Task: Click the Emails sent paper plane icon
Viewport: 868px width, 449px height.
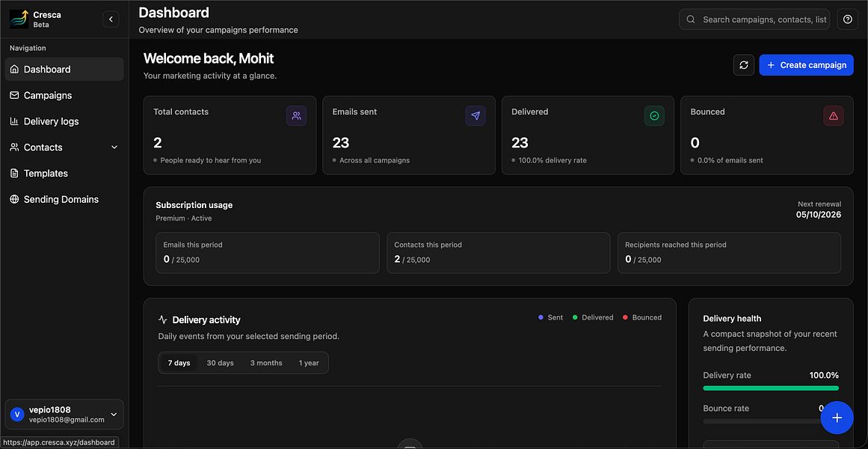Action: click(x=475, y=116)
